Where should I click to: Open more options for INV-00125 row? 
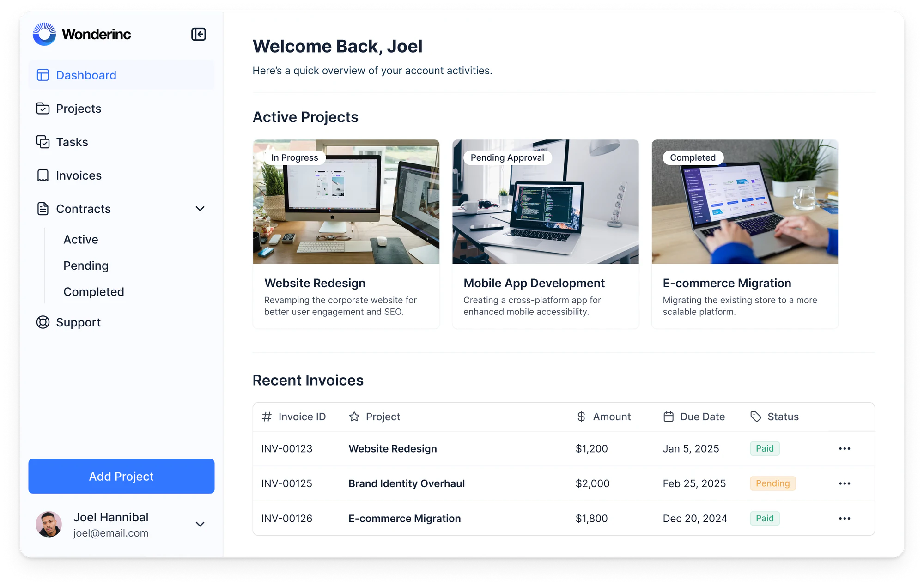coord(845,483)
